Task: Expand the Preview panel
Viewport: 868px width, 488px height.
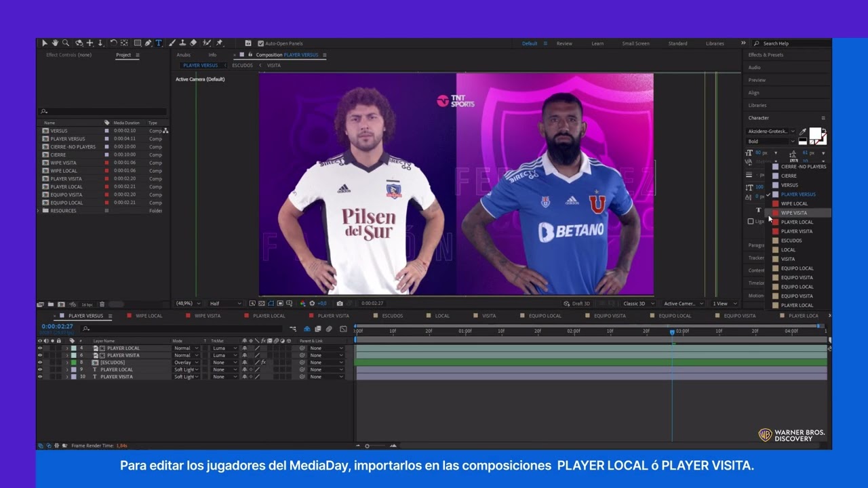Action: (x=757, y=80)
